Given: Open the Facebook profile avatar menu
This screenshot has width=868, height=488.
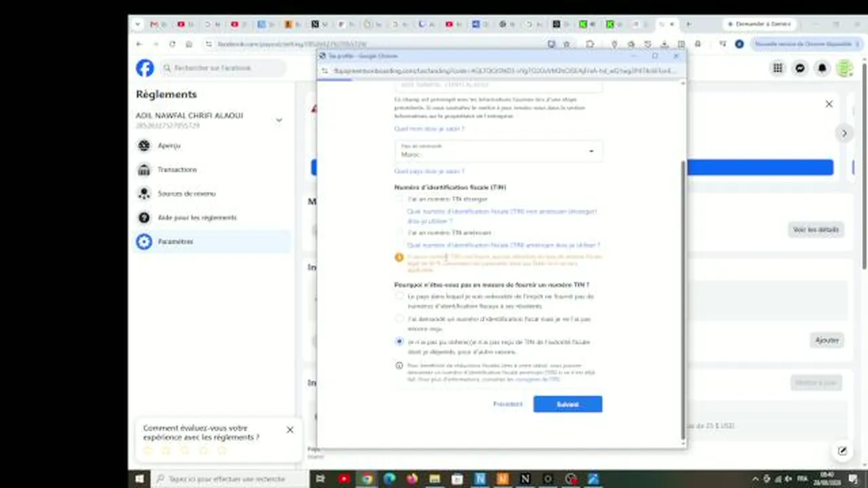Looking at the screenshot, I should [x=844, y=68].
